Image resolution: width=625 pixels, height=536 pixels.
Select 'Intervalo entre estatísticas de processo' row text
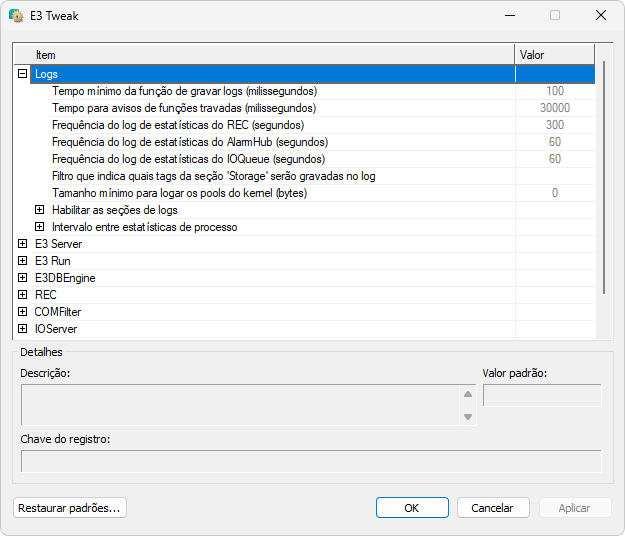point(145,227)
